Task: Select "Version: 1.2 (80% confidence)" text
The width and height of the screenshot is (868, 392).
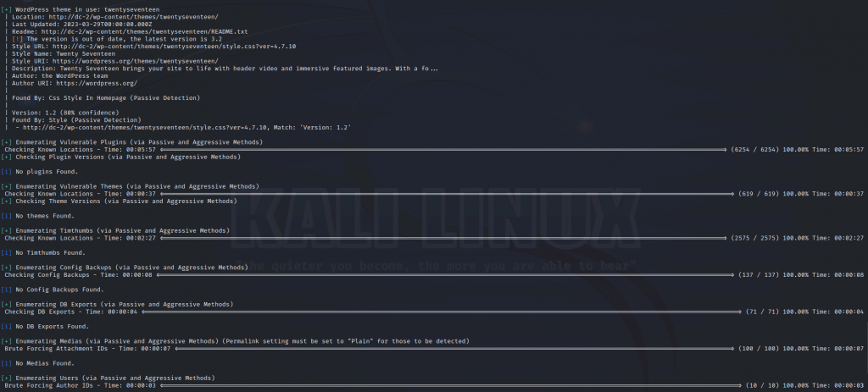Action: pos(65,113)
